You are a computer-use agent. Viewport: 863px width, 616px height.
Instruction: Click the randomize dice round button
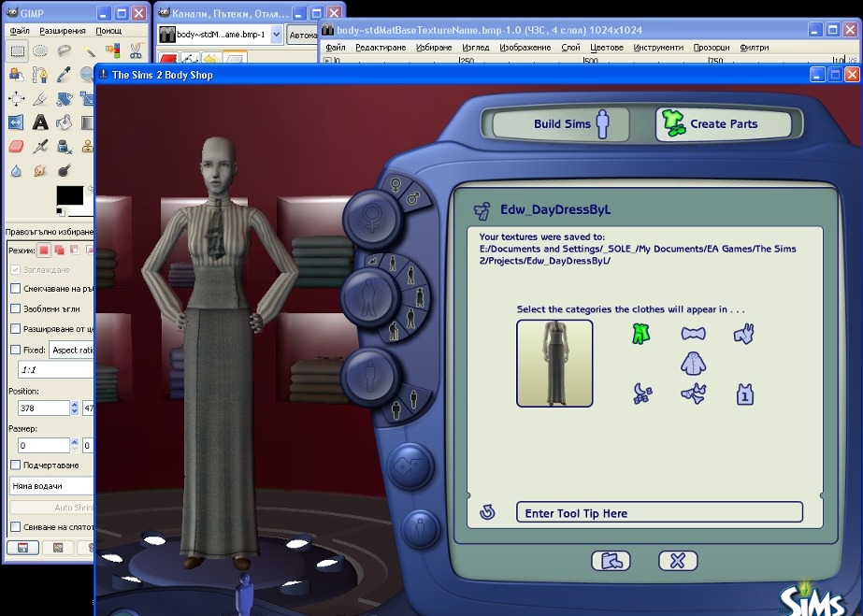[x=411, y=466]
